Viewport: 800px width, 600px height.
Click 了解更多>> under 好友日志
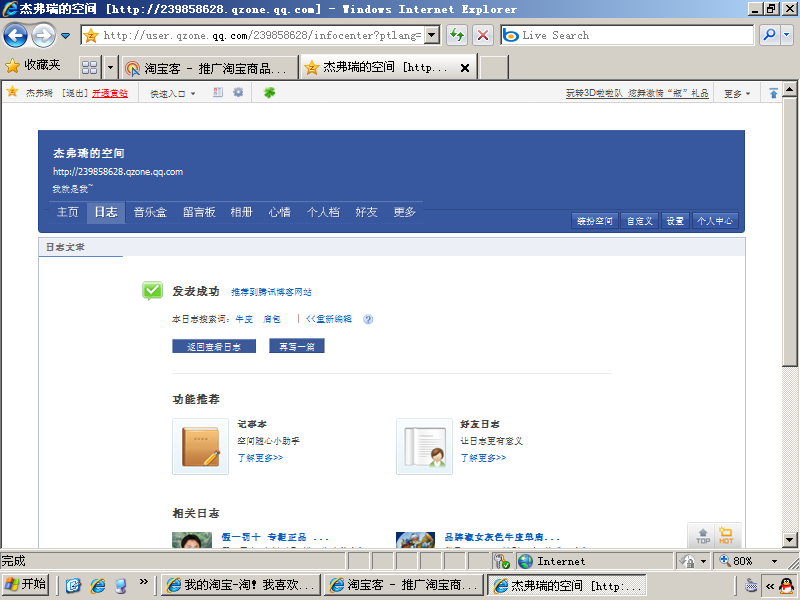pos(483,458)
